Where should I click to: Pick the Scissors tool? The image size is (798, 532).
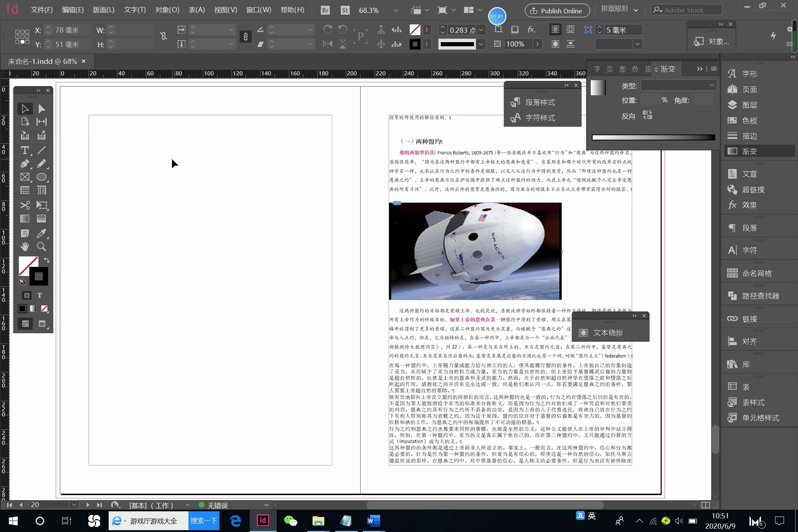coord(24,205)
